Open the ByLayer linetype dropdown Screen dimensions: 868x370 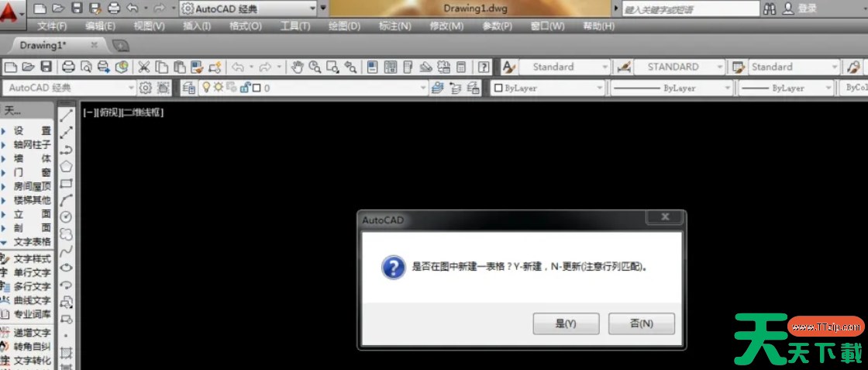tap(728, 88)
